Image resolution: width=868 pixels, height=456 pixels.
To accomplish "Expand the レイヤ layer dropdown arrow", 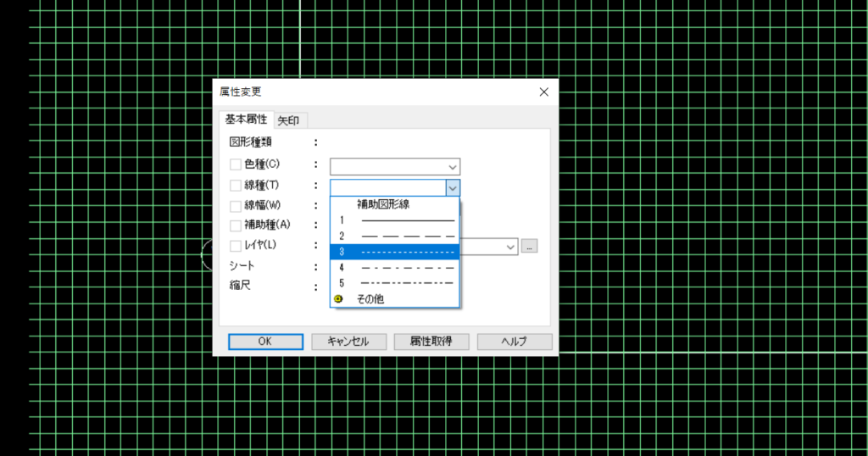I will coord(510,247).
